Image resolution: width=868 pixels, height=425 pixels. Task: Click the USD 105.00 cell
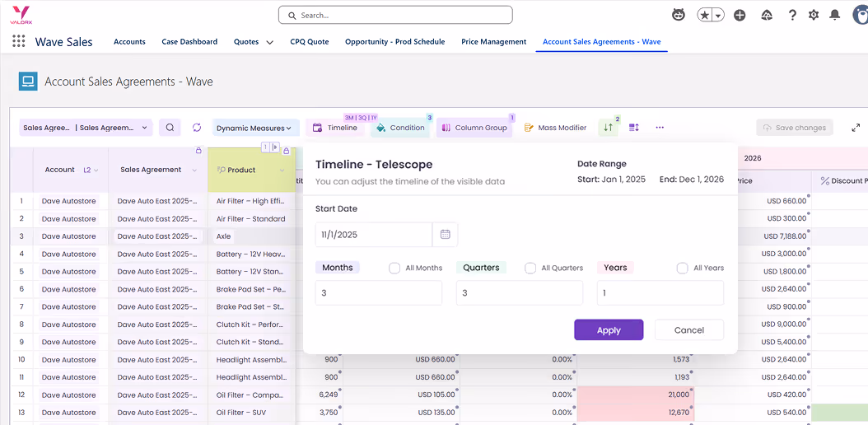(401, 395)
